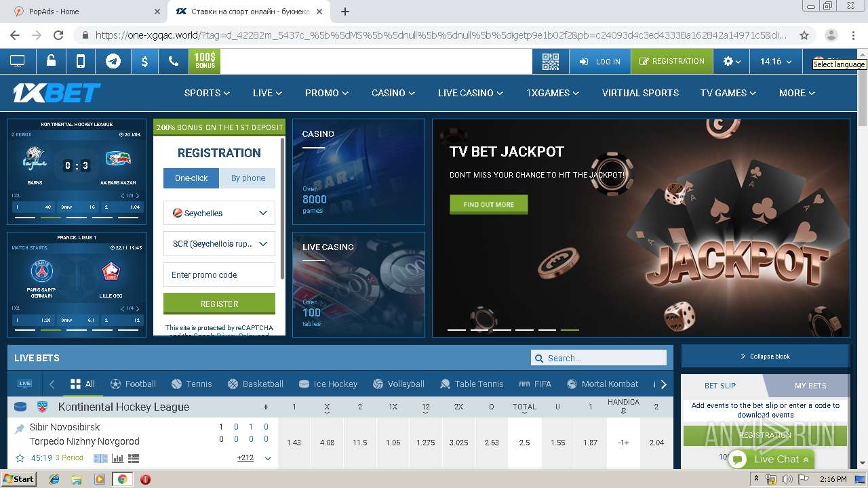Open list view icon for Sibir match
This screenshot has width=868, height=488.
tap(133, 458)
